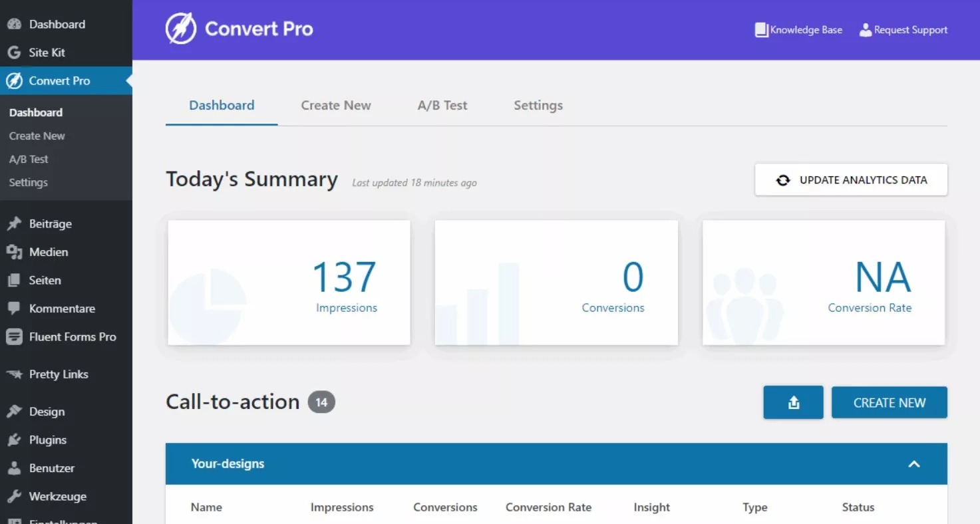Screen dimensions: 980x524
Task: Select the import/upload icon next to Create New
Action: coord(792,402)
